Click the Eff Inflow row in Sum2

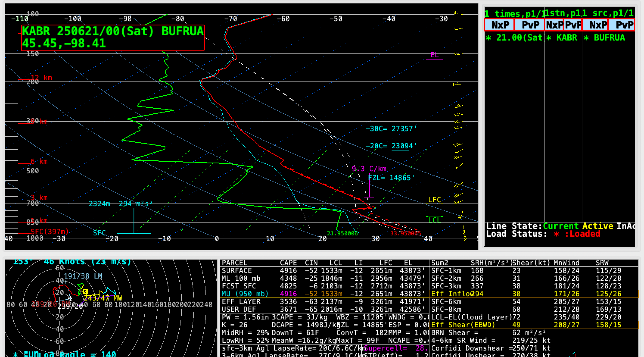click(x=534, y=294)
